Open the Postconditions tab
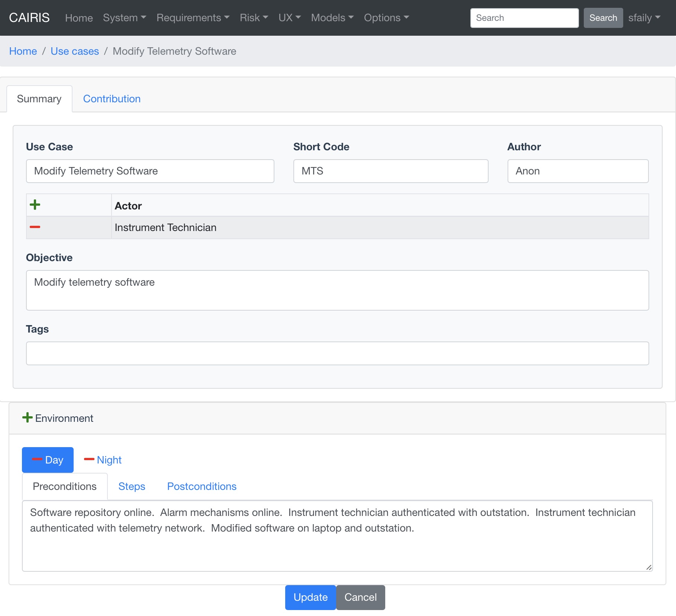 [202, 486]
